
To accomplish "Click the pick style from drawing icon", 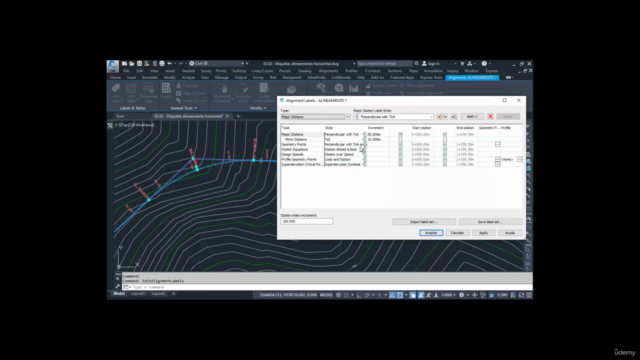I will [x=454, y=117].
